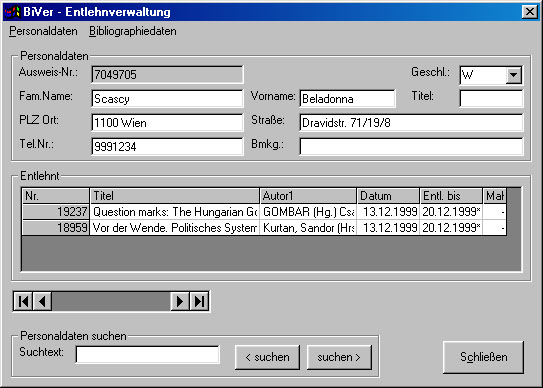This screenshot has width=543, height=388.
Task: Click the 'suchen >' search forward button
Action: 339,357
